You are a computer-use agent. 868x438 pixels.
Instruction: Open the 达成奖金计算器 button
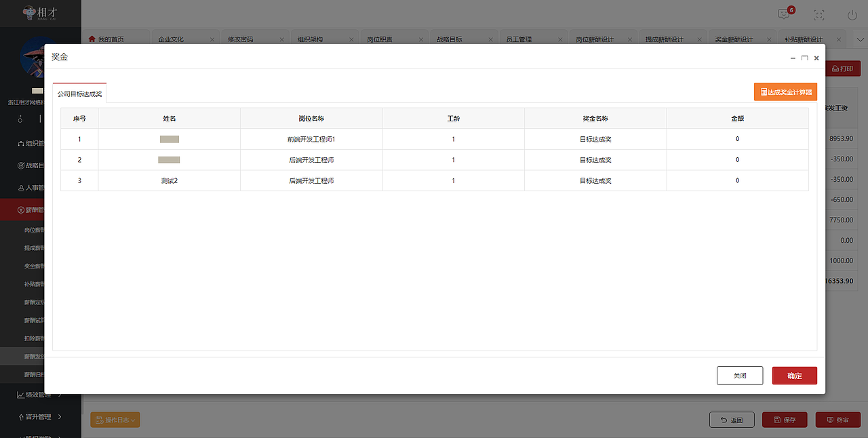point(785,92)
